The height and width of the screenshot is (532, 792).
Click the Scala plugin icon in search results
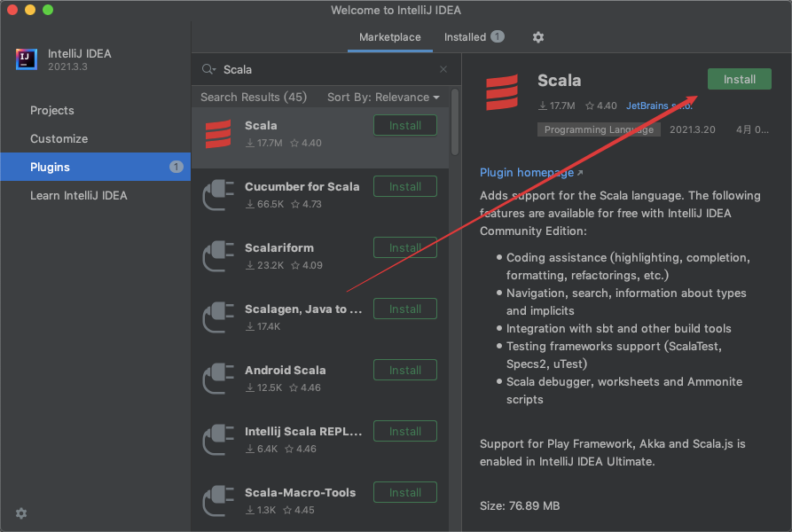click(218, 133)
